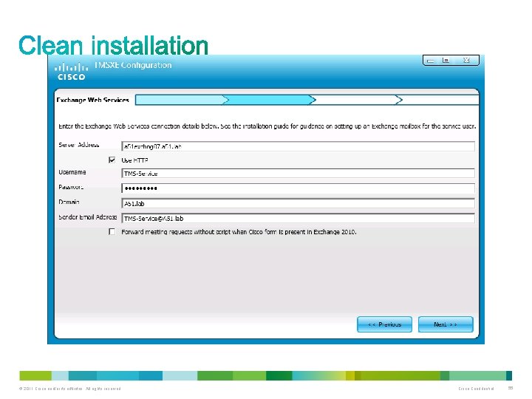
Task: Click the first wizard progress step
Action: click(x=182, y=100)
